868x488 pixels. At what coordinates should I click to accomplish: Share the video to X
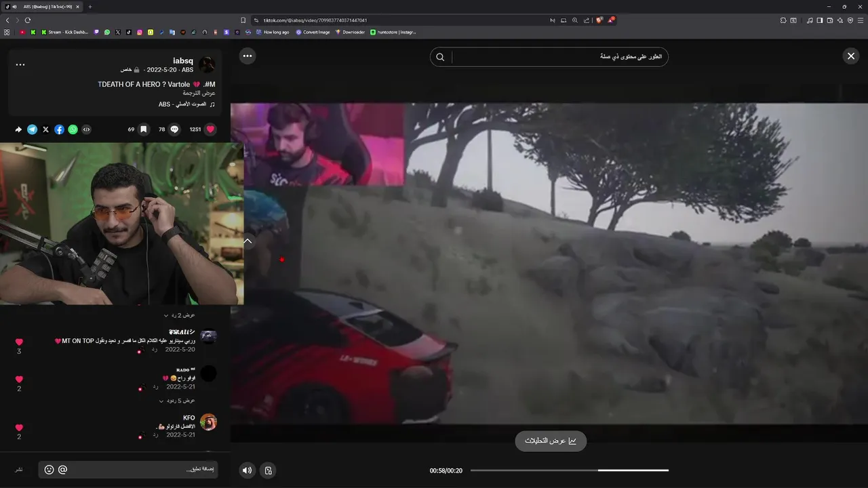[x=45, y=129]
